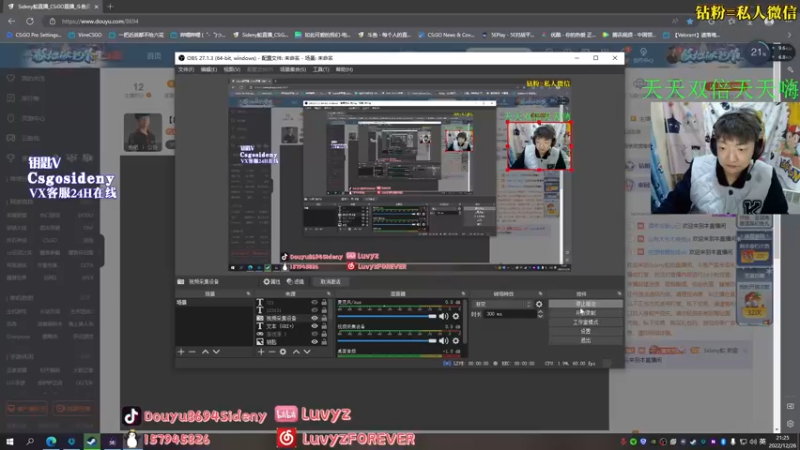Open the 帮助(H) menu in OBS
The height and width of the screenshot is (450, 800).
pos(344,69)
